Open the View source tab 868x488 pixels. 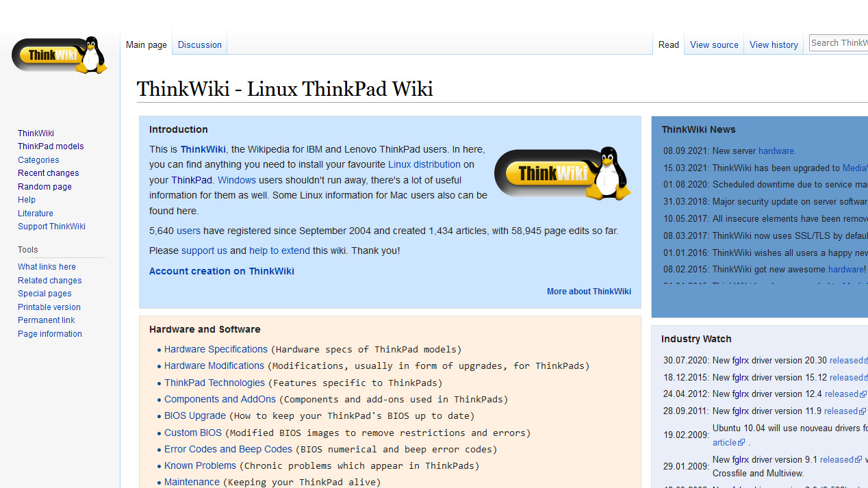point(714,44)
